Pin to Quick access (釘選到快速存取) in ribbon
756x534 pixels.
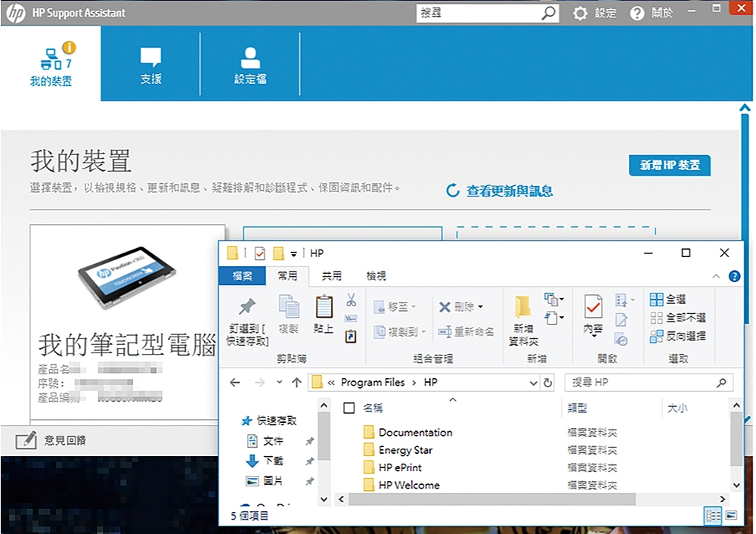point(247,320)
